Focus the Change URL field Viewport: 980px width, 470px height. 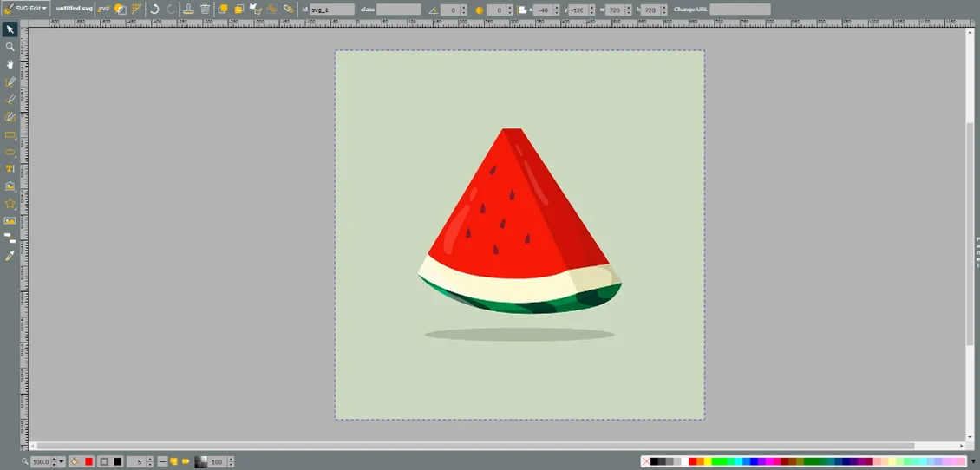(740, 10)
